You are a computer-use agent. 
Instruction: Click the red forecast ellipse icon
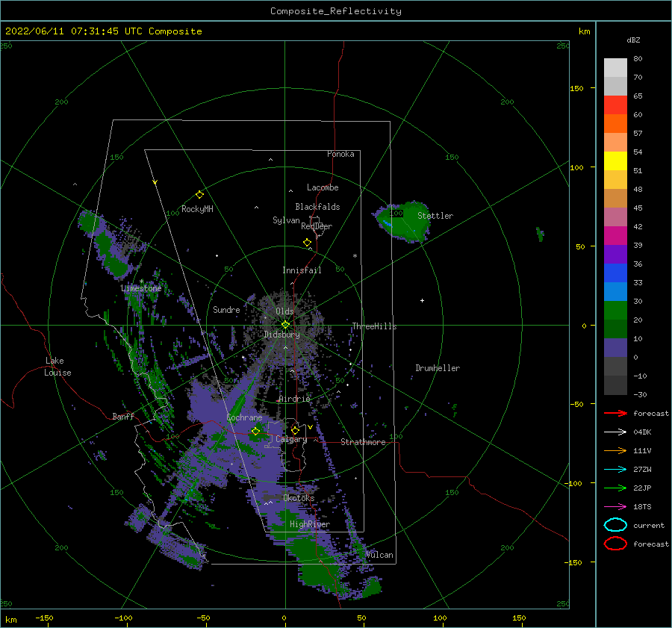pos(615,544)
